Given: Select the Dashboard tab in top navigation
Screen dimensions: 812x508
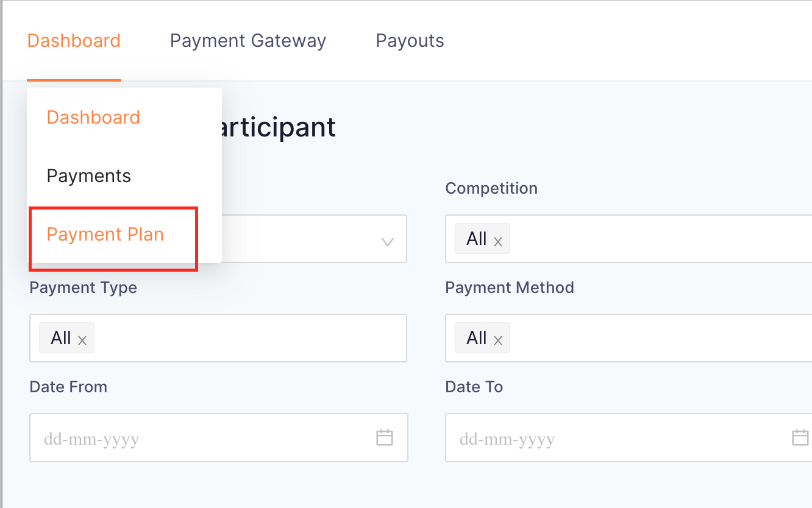Looking at the screenshot, I should click(74, 41).
